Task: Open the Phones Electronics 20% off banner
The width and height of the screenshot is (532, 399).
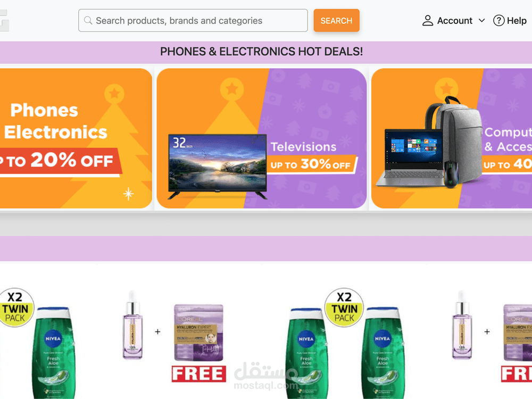Action: click(76, 138)
